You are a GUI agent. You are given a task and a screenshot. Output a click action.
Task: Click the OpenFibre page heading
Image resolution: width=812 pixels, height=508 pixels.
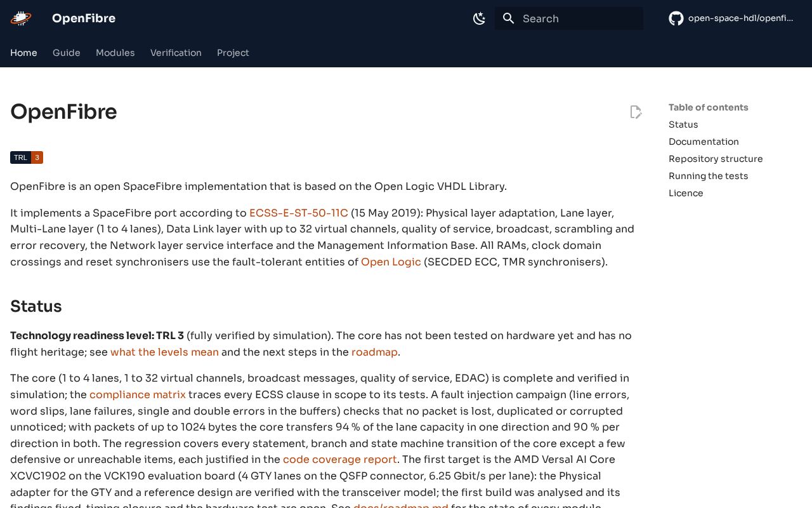[63, 112]
